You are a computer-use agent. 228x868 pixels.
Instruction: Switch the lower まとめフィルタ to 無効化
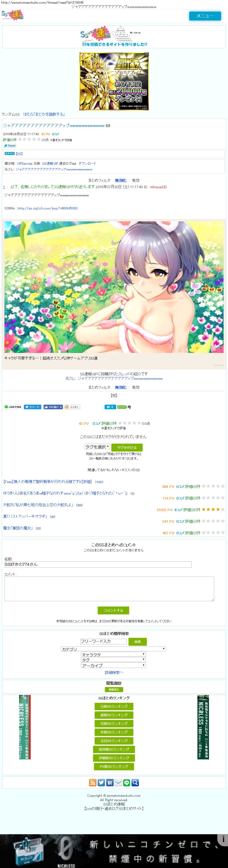coord(121,387)
